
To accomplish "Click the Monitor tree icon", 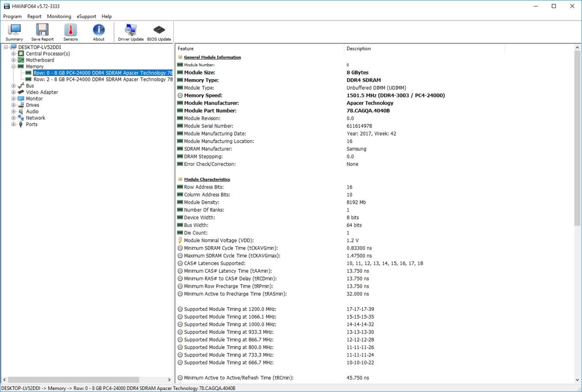I will [21, 99].
